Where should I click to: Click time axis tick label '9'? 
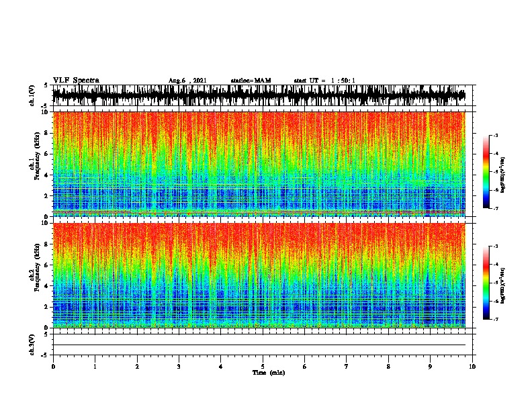click(430, 367)
